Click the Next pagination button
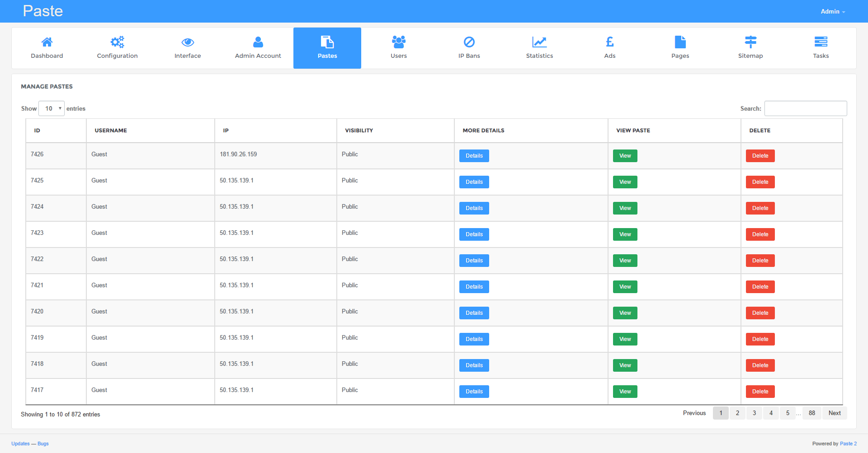 pos(834,413)
